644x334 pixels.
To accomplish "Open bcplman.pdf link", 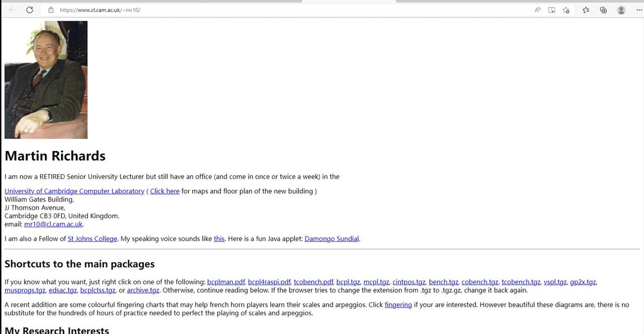I will tap(226, 282).
